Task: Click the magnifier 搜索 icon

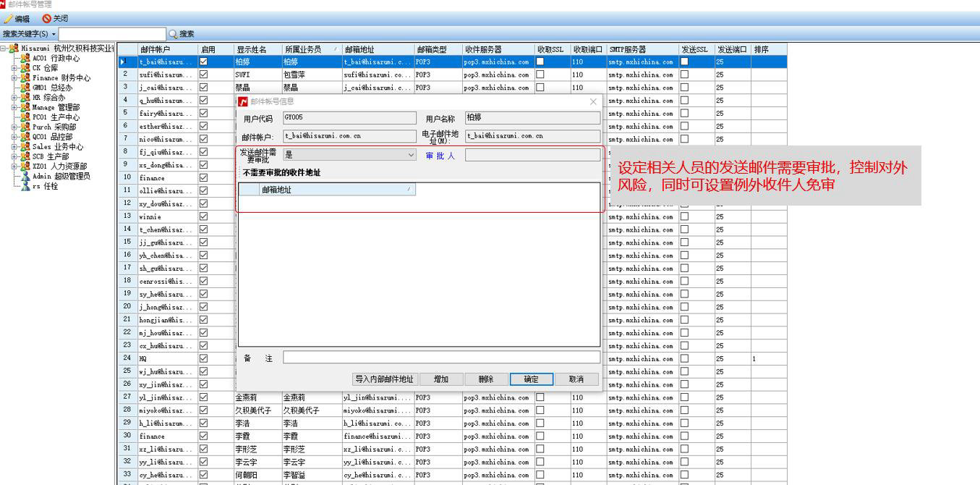Action: 173,34
